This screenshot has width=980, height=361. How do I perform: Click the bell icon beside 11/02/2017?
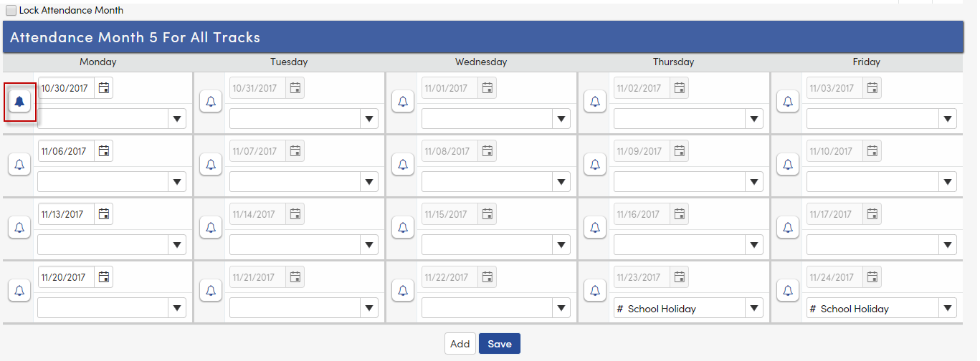coord(594,102)
